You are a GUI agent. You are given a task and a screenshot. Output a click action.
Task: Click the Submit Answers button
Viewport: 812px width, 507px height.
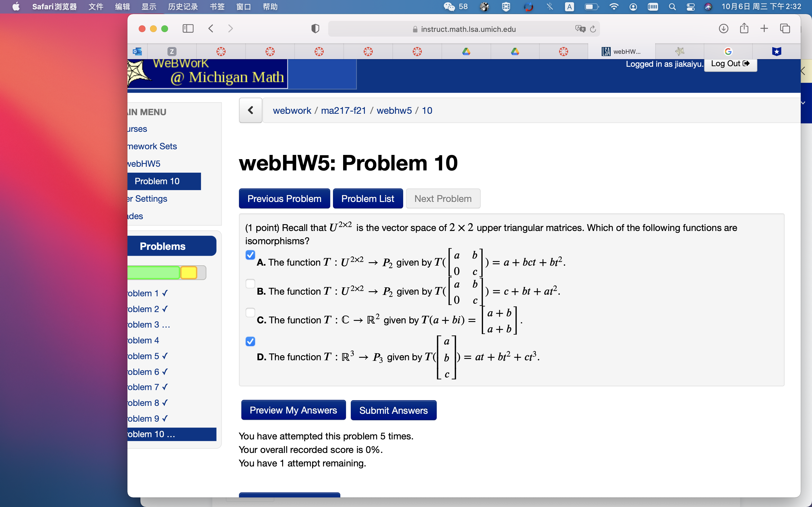[x=393, y=410]
